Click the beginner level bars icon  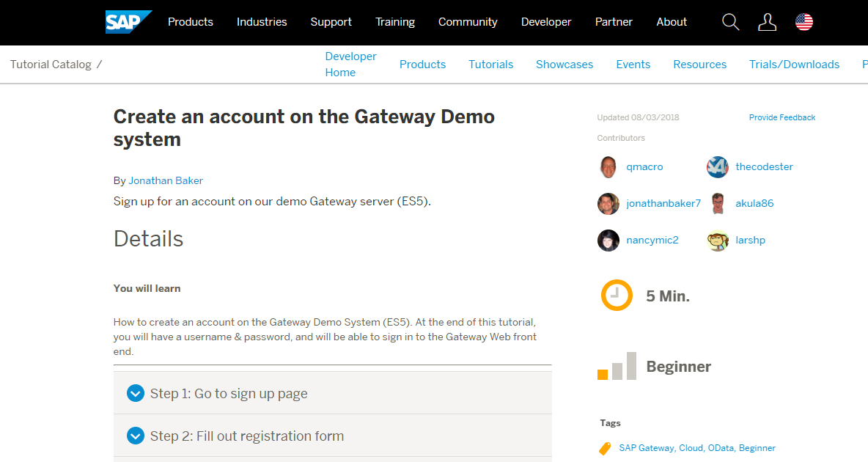coord(617,366)
